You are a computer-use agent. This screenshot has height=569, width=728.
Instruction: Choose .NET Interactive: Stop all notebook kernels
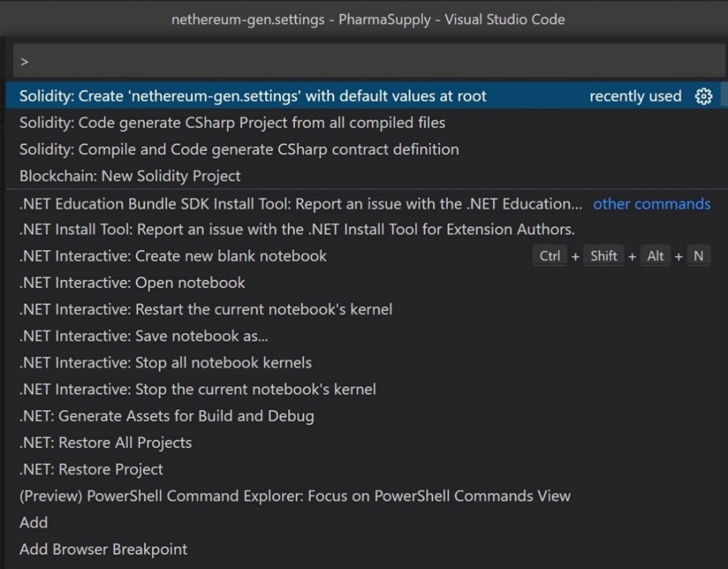165,363
